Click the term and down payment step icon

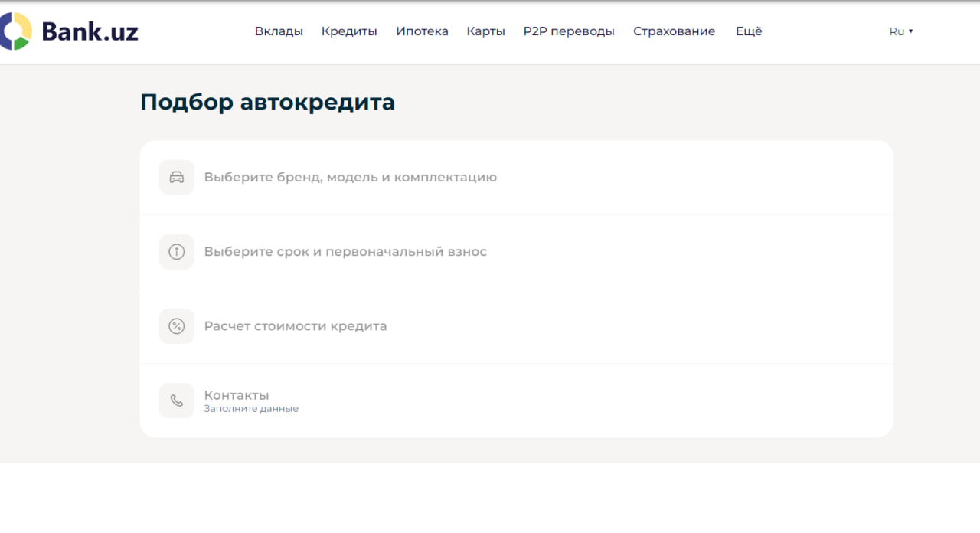pos(177,252)
